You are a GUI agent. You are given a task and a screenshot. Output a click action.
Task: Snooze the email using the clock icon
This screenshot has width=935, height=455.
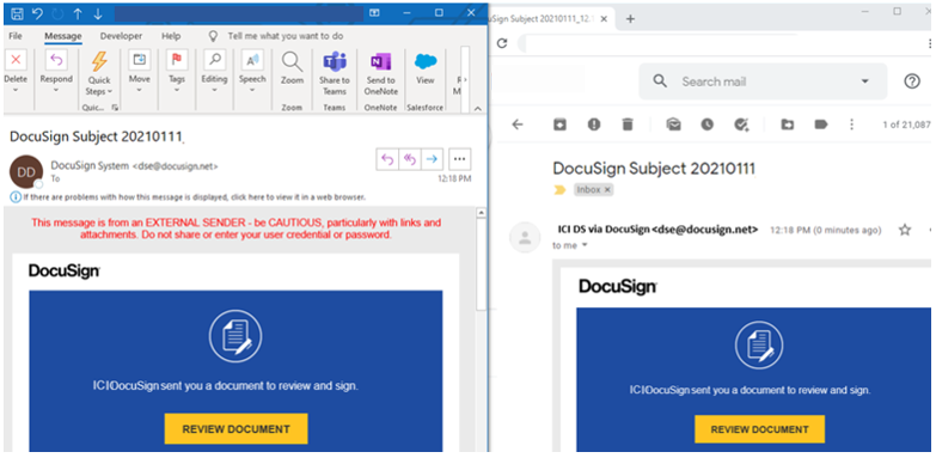(707, 125)
